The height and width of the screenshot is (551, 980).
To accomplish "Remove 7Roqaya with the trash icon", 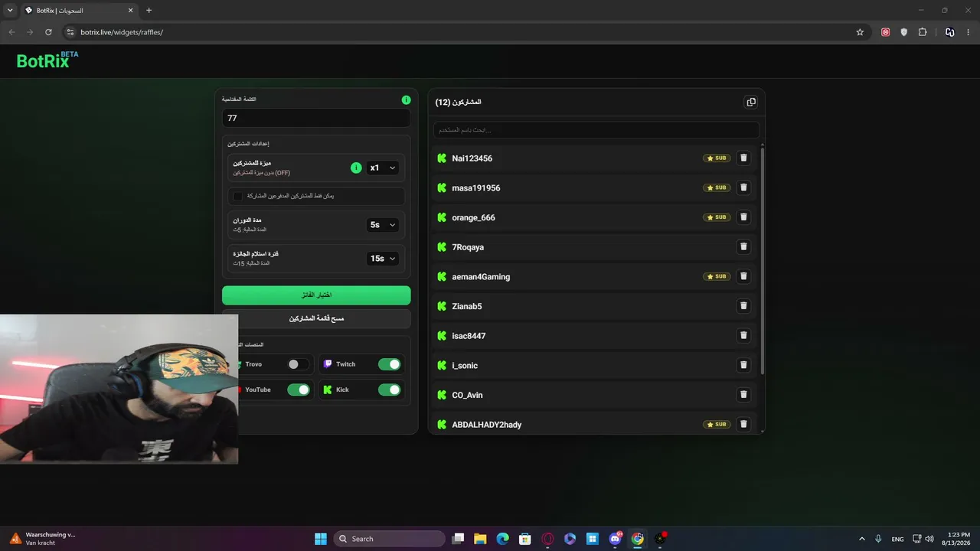I will [743, 246].
